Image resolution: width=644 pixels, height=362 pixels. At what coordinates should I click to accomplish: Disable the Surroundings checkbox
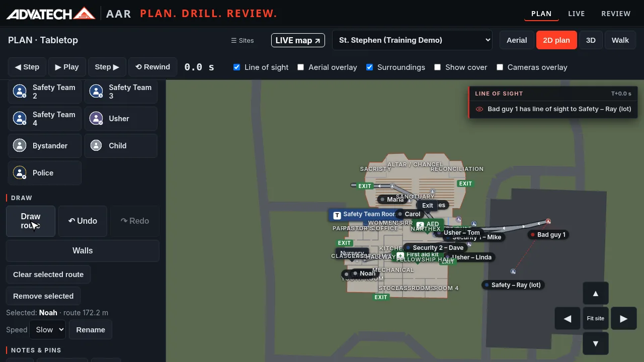pyautogui.click(x=370, y=67)
